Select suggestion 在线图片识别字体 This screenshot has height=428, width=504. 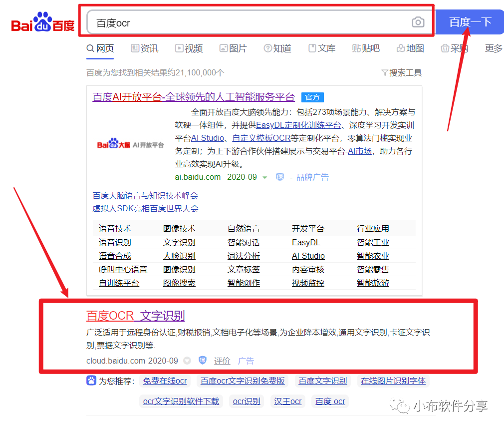tap(393, 381)
